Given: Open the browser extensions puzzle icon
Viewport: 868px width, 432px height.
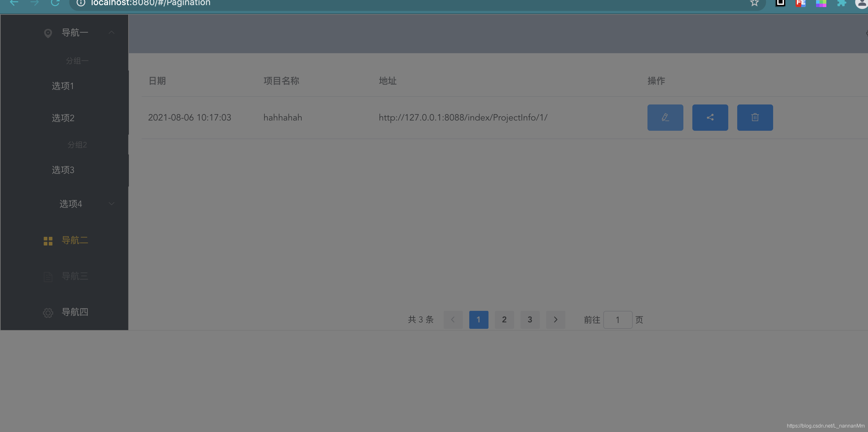Looking at the screenshot, I should [841, 3].
